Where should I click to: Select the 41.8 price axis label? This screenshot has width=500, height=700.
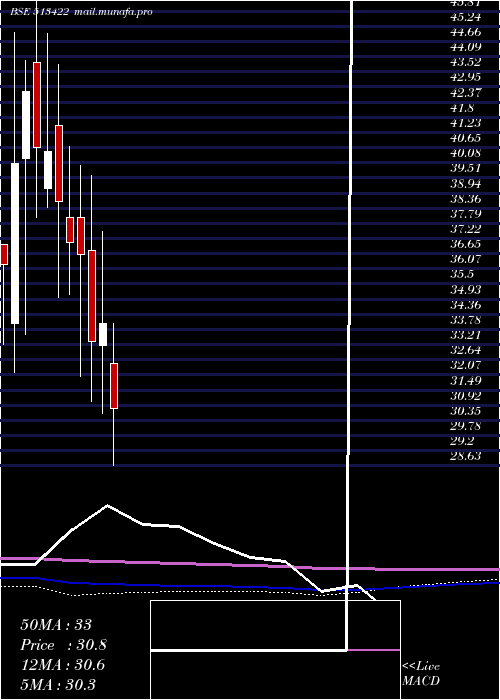463,108
